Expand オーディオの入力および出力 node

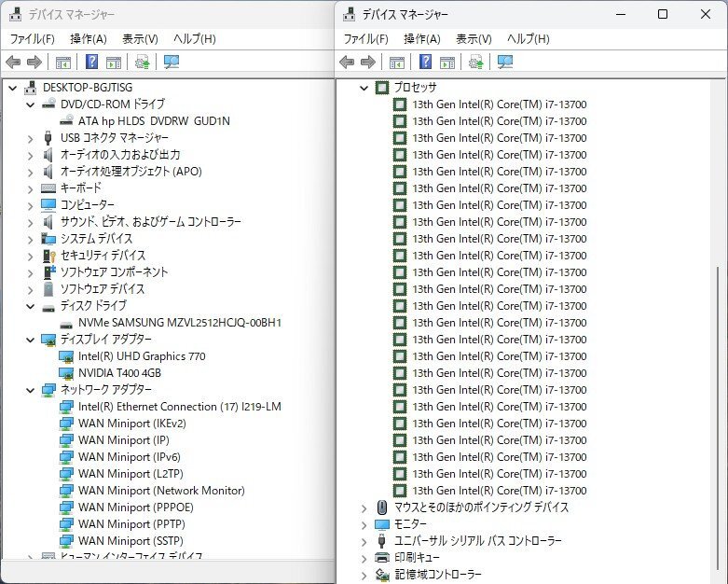[30, 155]
